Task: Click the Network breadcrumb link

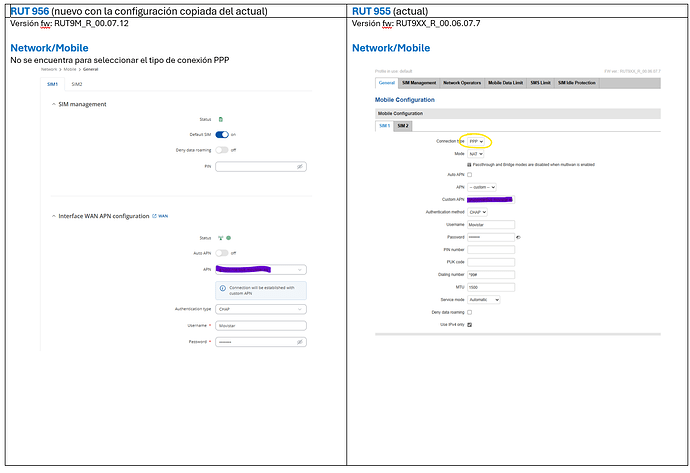Action: 49,70
